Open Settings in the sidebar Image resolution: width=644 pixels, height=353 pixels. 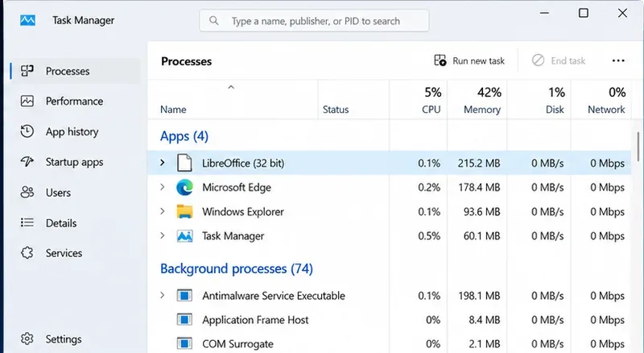(76, 339)
